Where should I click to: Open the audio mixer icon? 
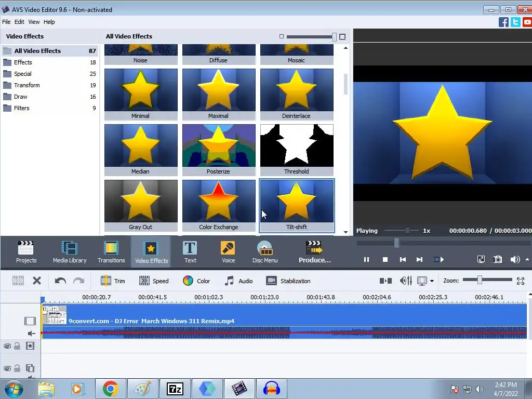click(406, 281)
